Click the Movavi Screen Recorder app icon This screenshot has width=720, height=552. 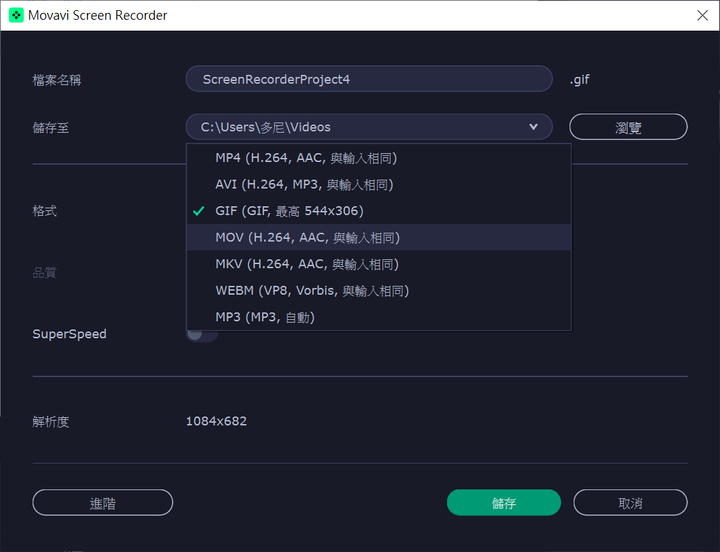point(16,15)
